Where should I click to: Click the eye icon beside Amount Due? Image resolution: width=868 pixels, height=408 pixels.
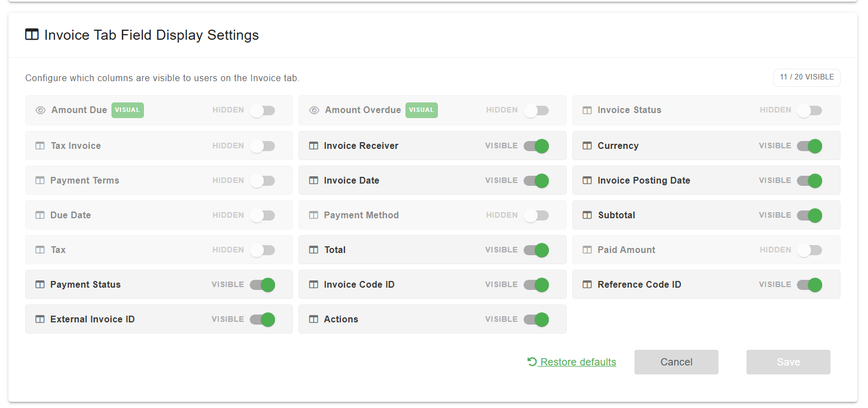pyautogui.click(x=40, y=110)
